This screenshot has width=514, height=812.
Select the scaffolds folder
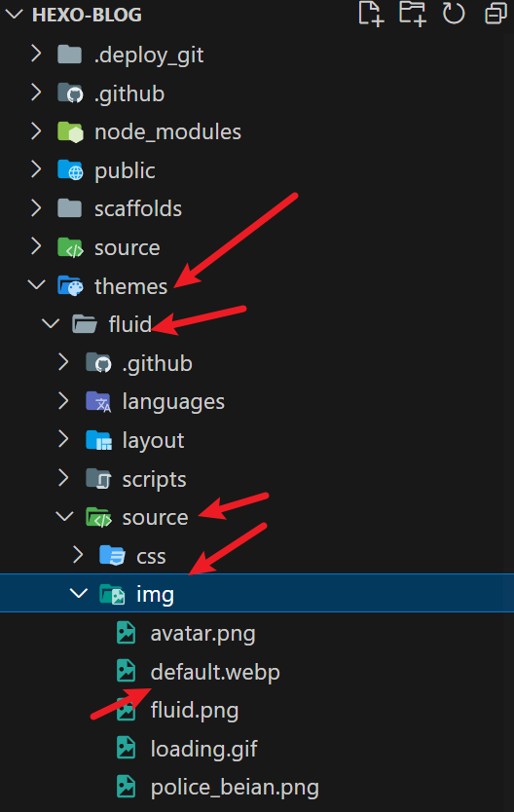point(137,208)
